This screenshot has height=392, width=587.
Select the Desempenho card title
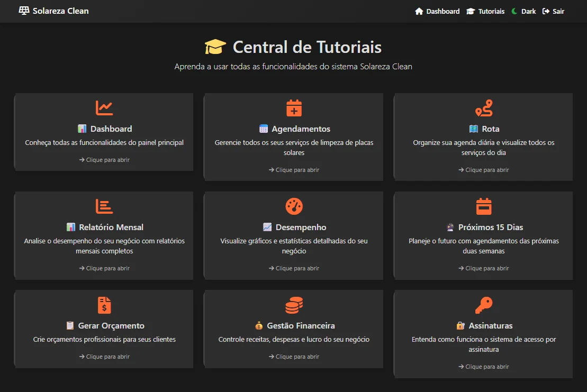pos(301,227)
